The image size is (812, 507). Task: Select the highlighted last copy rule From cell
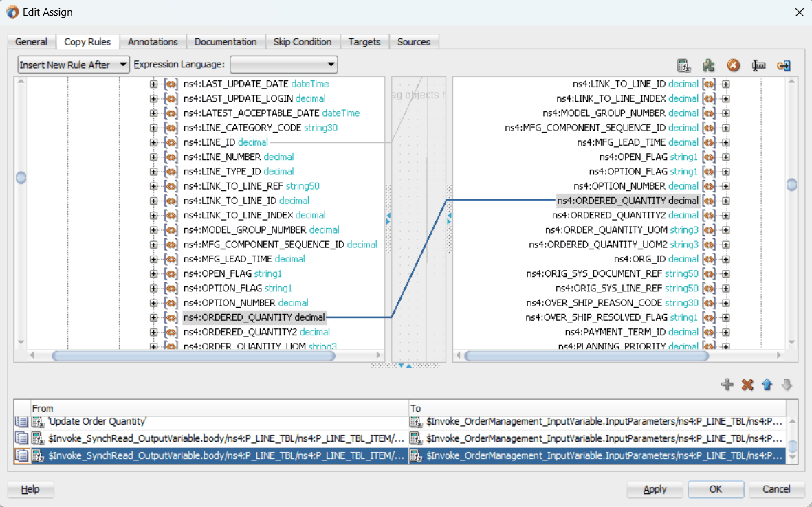pyautogui.click(x=219, y=455)
